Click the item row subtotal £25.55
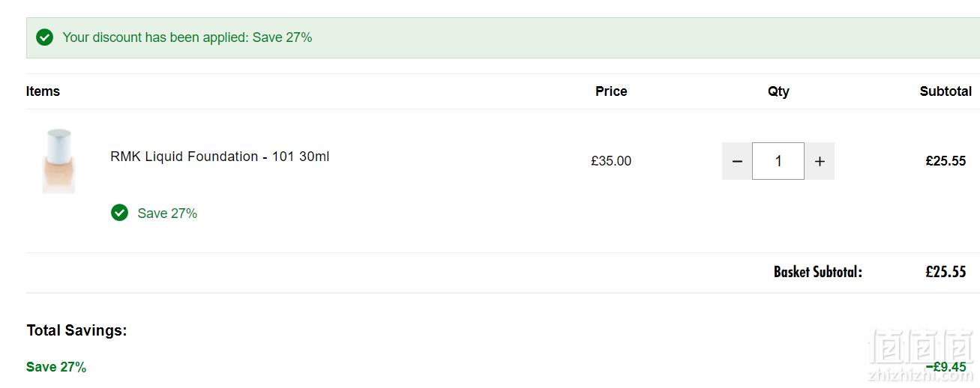Image resolution: width=980 pixels, height=388 pixels. 946,161
